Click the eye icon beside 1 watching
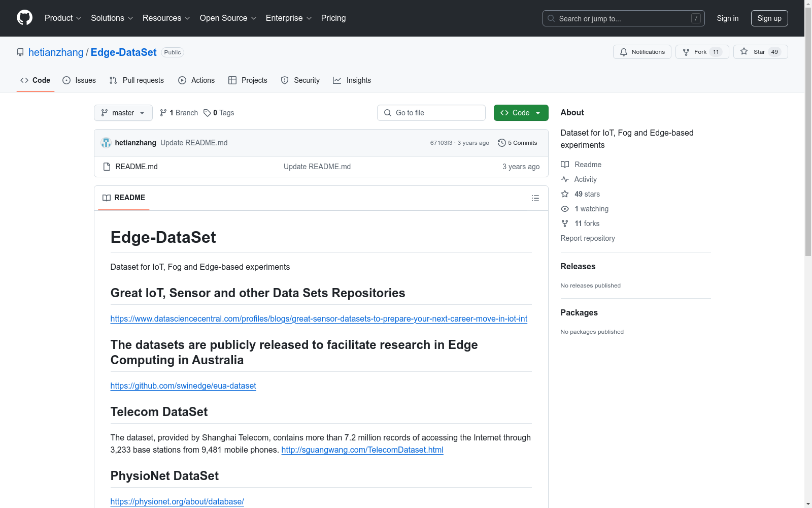812x508 pixels. click(x=565, y=209)
